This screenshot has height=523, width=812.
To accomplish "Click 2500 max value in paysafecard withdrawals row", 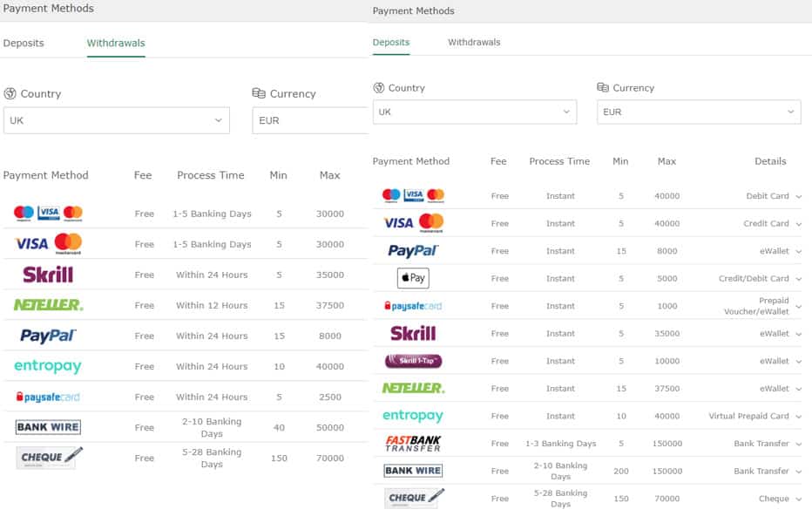I will 330,397.
